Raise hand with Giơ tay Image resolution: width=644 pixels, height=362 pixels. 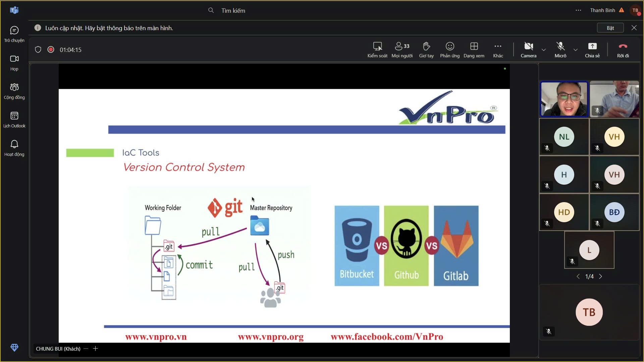coord(426,50)
